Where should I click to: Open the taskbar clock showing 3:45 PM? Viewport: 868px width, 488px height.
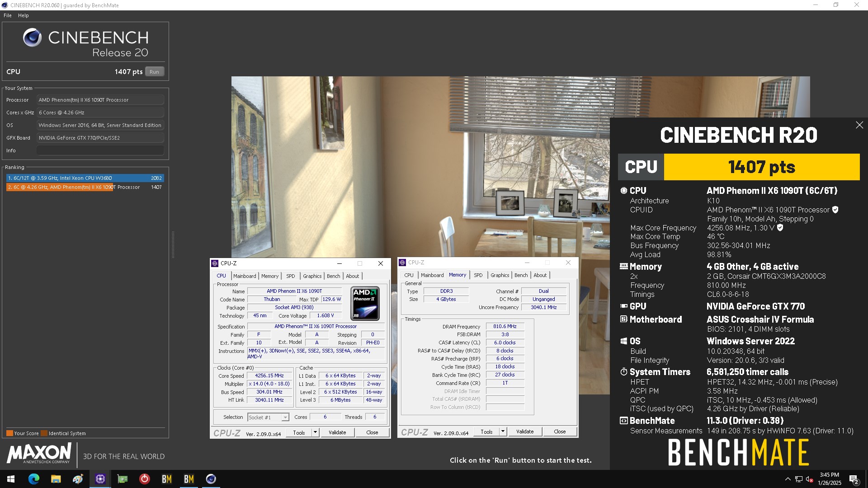click(x=830, y=479)
